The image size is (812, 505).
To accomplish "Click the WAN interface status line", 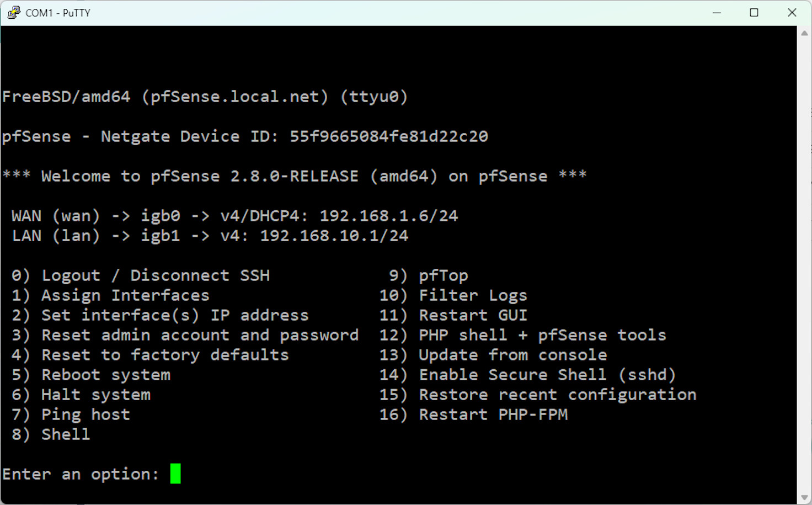I will (234, 215).
